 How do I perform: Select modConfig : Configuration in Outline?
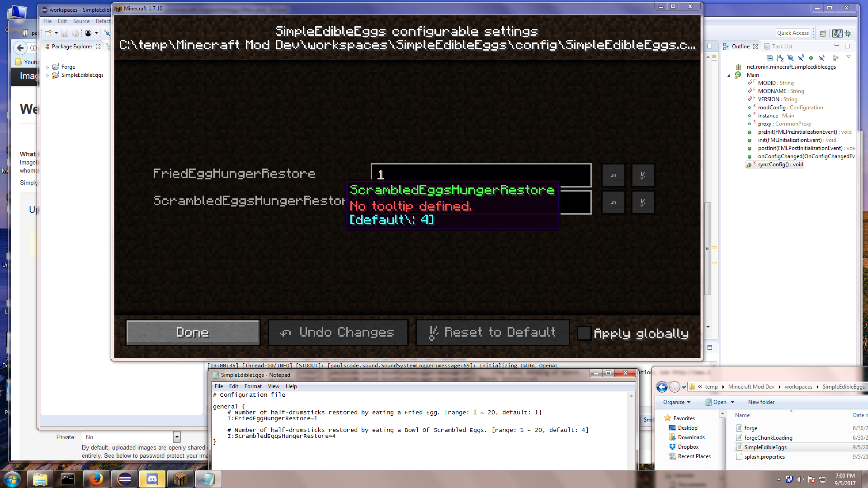[x=790, y=108]
